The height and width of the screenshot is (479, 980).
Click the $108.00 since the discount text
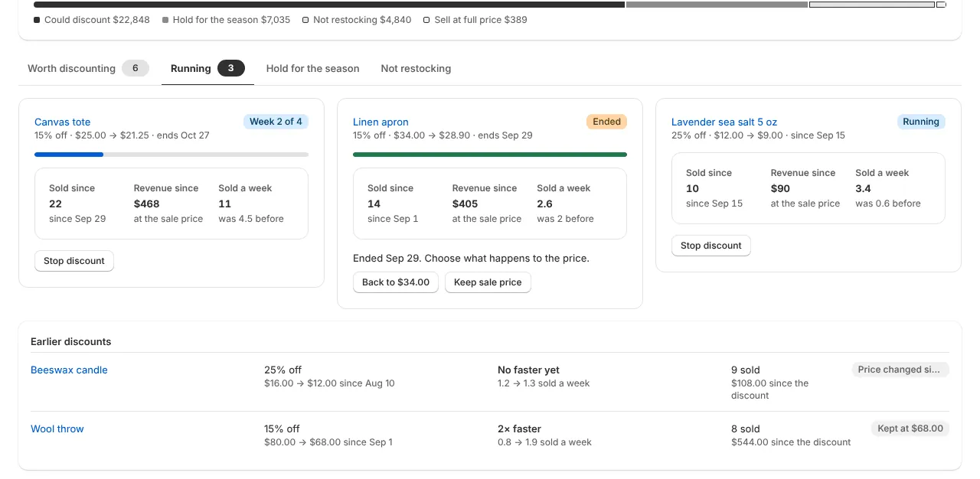click(x=769, y=389)
